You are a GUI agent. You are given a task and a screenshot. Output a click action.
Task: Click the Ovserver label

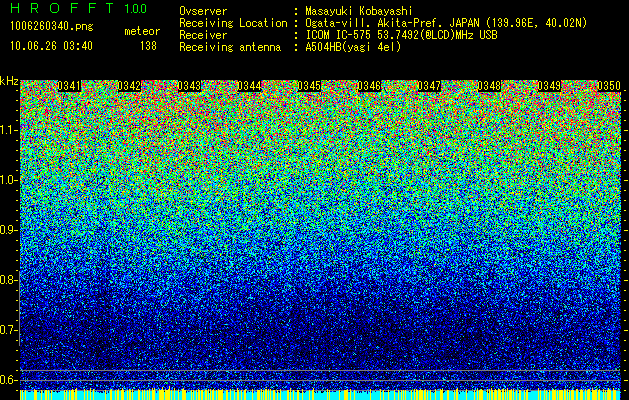click(x=203, y=11)
